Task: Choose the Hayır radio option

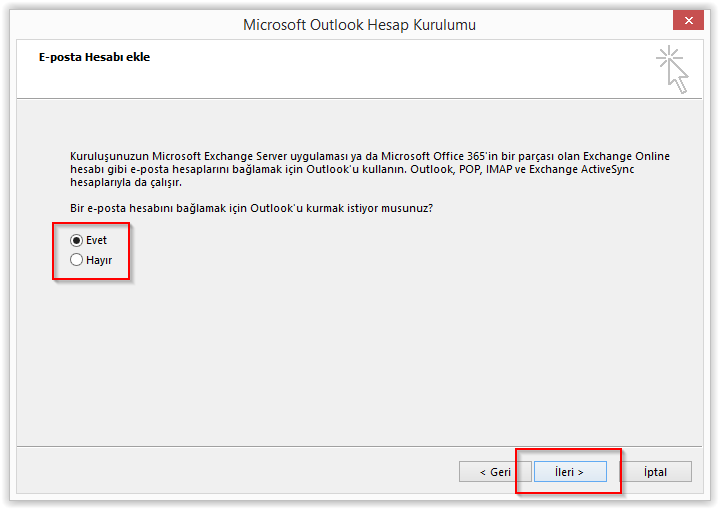Action: click(x=76, y=260)
